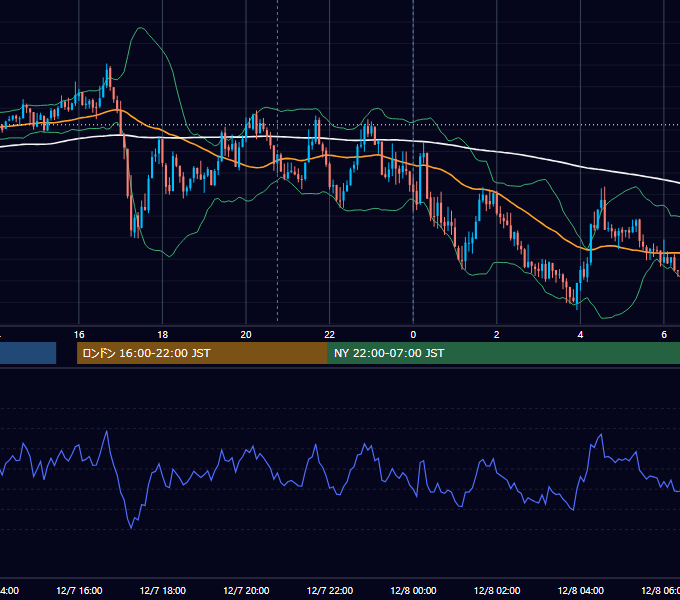Click the 22 hour label on upper axis

pyautogui.click(x=330, y=335)
